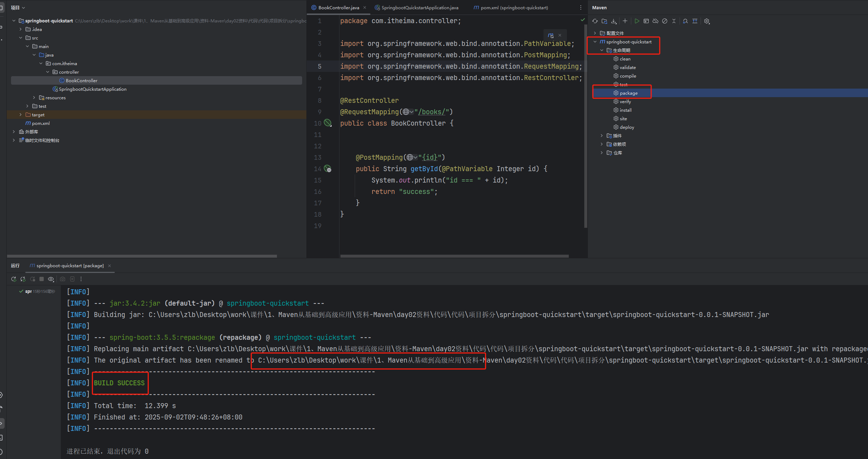Open the project view dropdown 项目

pos(18,7)
